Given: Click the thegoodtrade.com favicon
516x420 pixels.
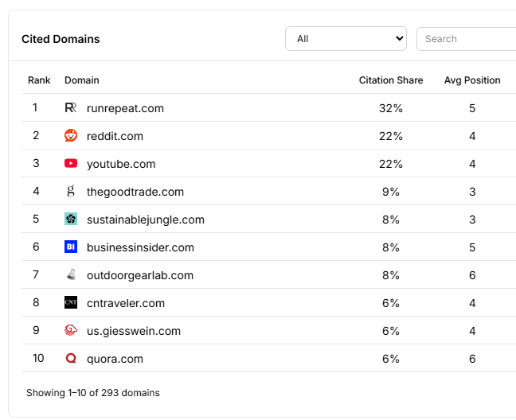Looking at the screenshot, I should pyautogui.click(x=71, y=191).
